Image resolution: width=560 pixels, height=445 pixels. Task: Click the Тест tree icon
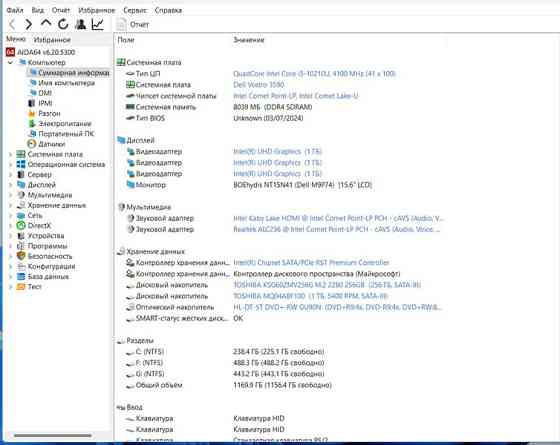[21, 286]
